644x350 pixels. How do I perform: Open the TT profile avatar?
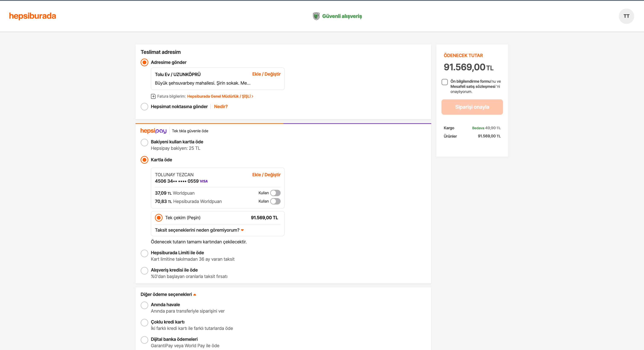pos(626,16)
